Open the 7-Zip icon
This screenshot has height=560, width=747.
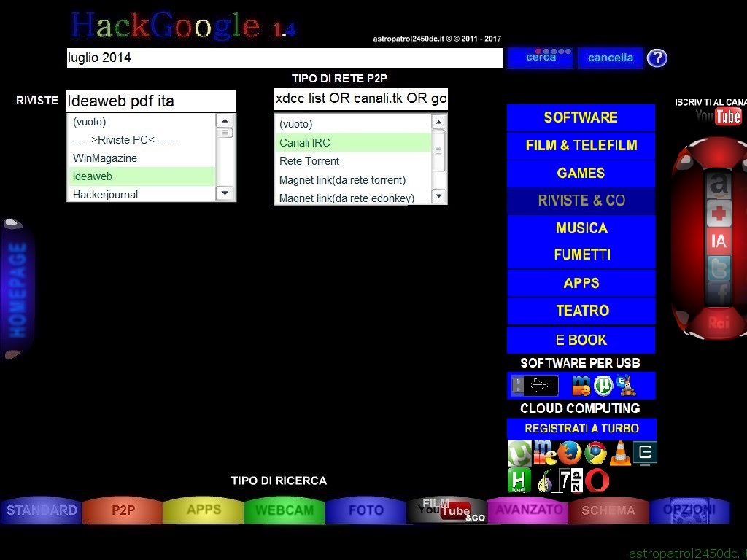coord(570,480)
